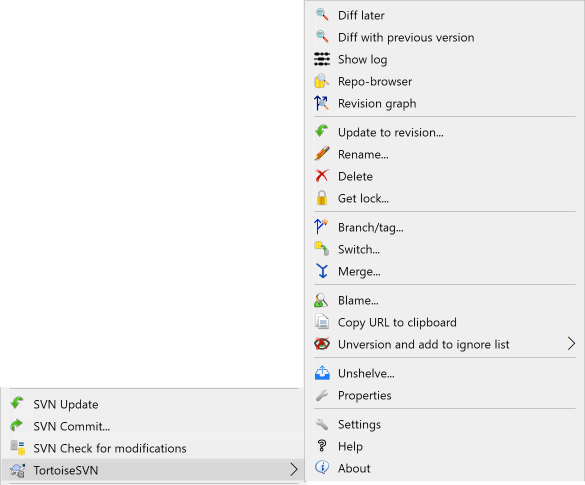Click the Properties wrench icon
The image size is (585, 485).
[322, 395]
